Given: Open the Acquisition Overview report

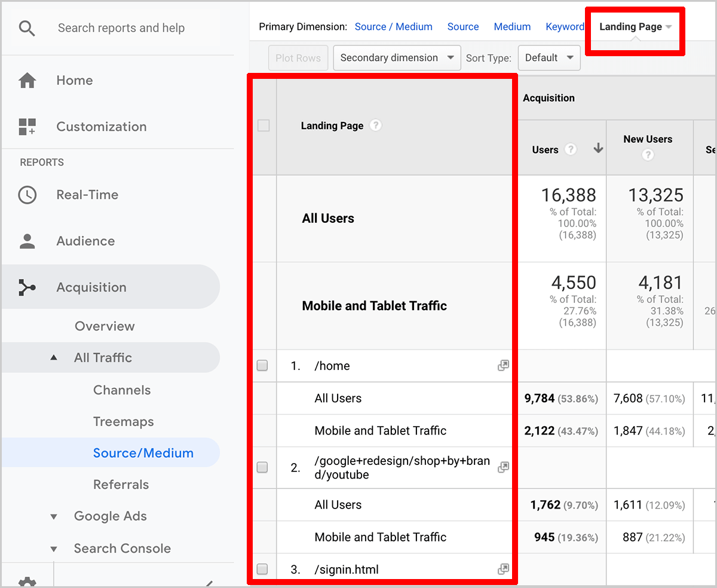Looking at the screenshot, I should coord(105,326).
